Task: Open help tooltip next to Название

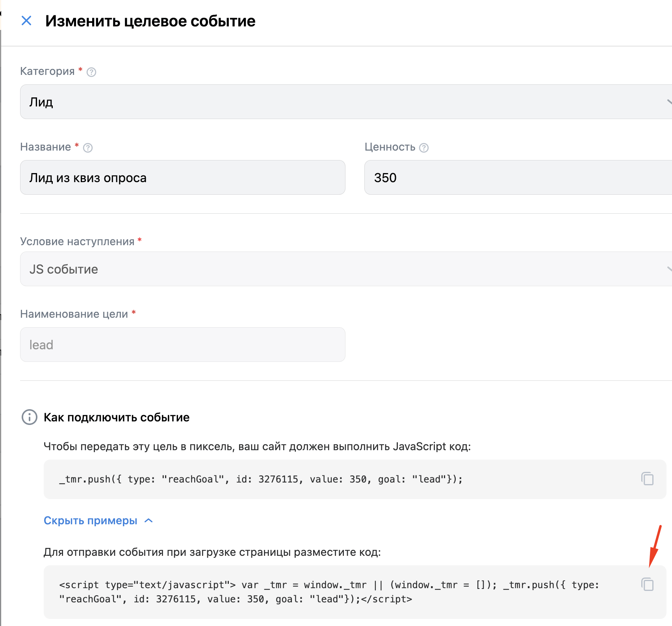Action: coord(88,148)
